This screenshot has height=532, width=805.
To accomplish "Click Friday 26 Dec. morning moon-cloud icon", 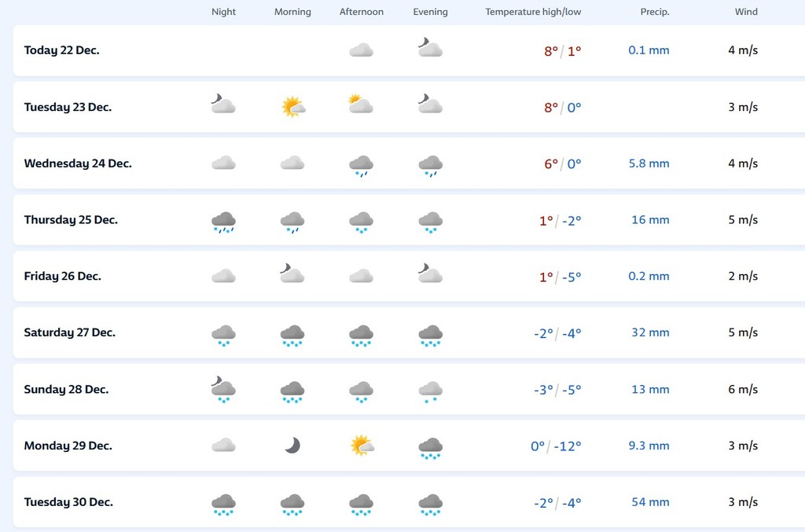I will click(x=292, y=274).
